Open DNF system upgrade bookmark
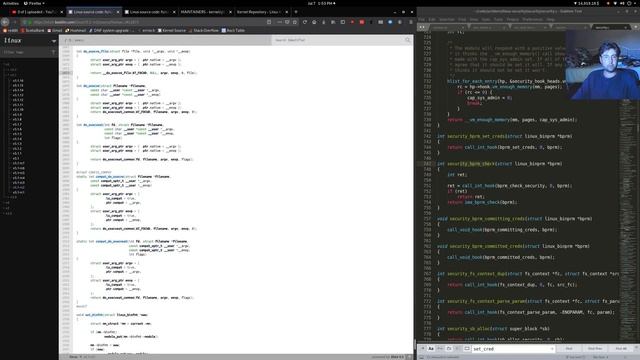The width and height of the screenshot is (640, 360). click(x=112, y=30)
